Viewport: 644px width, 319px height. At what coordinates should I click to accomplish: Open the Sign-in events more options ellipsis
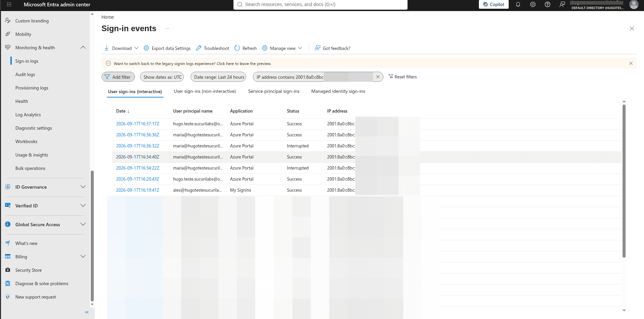point(167,28)
